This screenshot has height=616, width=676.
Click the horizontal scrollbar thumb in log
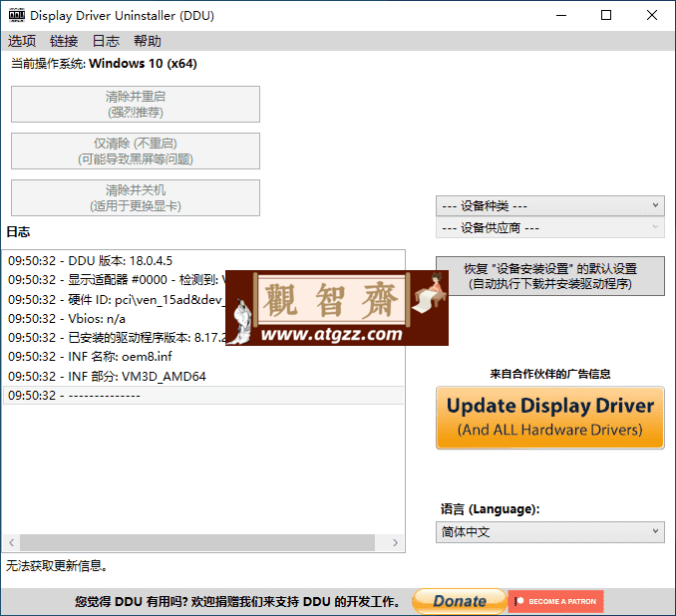197,542
